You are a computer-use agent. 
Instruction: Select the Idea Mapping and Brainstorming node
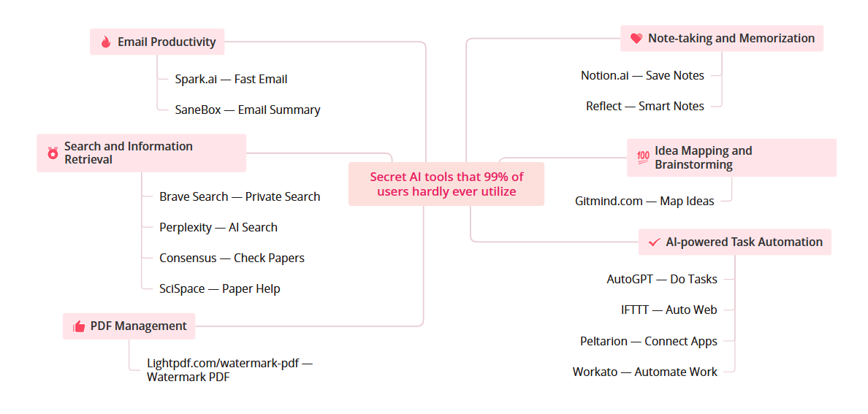coord(732,158)
